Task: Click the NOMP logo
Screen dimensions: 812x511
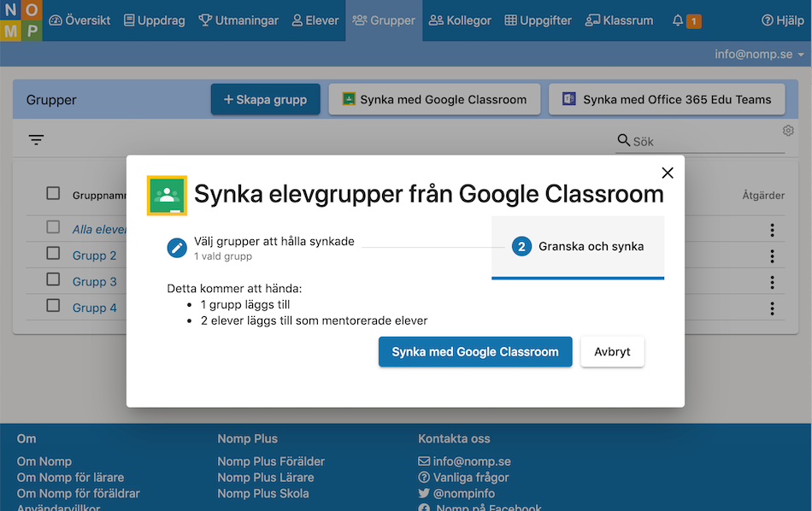Action: [x=21, y=21]
